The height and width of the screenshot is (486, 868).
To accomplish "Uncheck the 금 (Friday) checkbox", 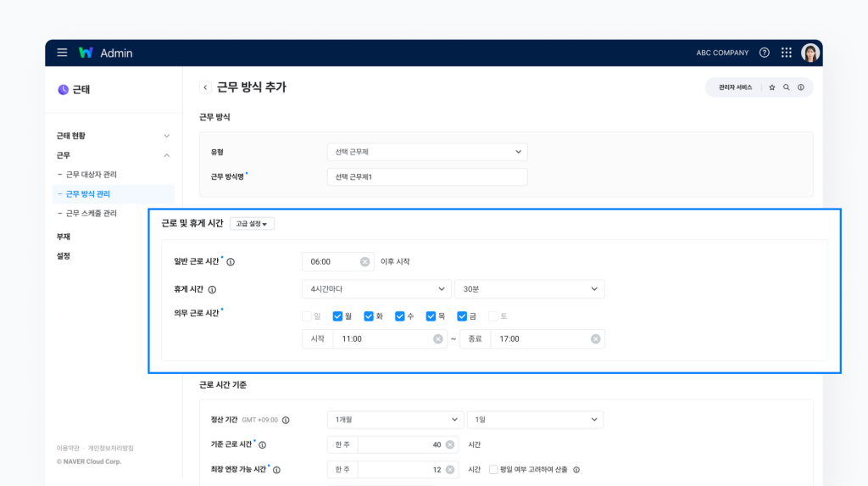I will (462, 316).
